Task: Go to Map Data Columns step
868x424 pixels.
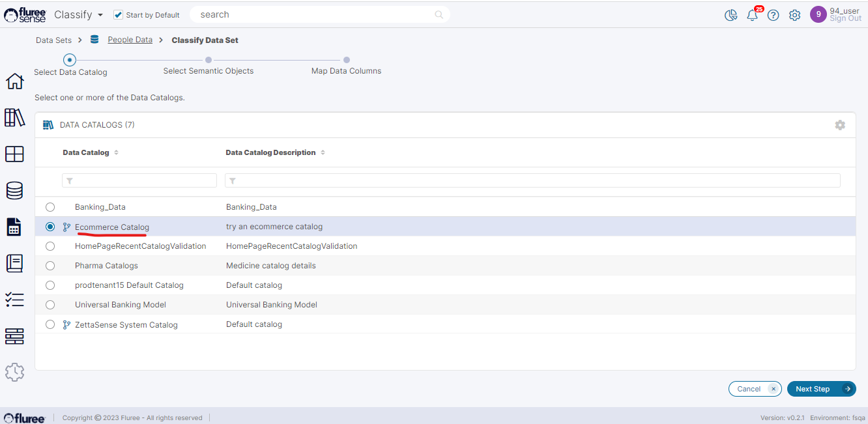Action: (347, 61)
